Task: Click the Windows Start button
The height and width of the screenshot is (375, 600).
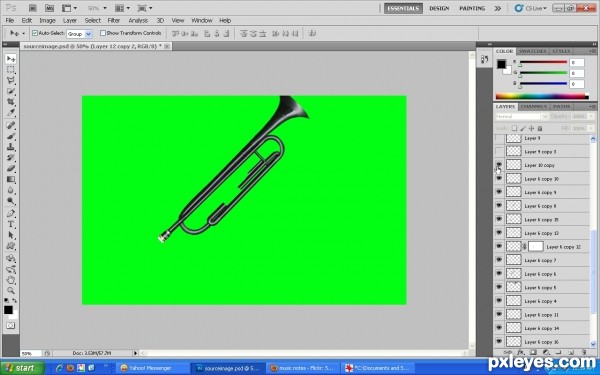Action: (x=22, y=368)
